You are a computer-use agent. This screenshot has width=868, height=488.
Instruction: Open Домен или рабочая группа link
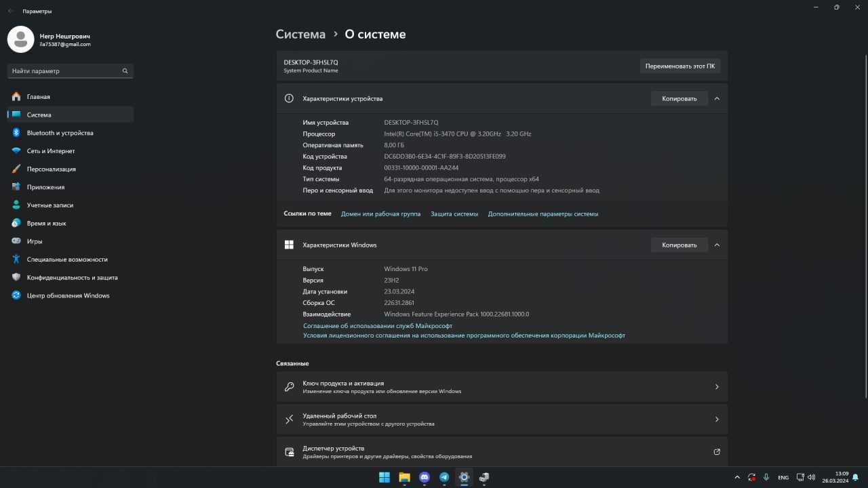[x=380, y=213]
